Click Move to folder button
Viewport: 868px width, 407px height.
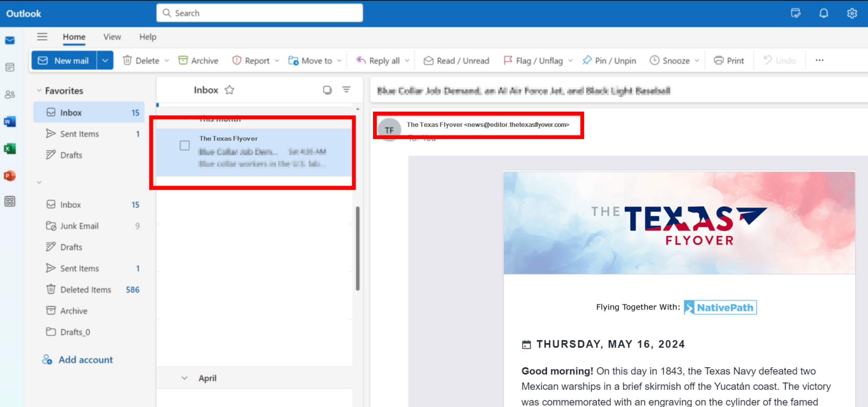click(310, 61)
